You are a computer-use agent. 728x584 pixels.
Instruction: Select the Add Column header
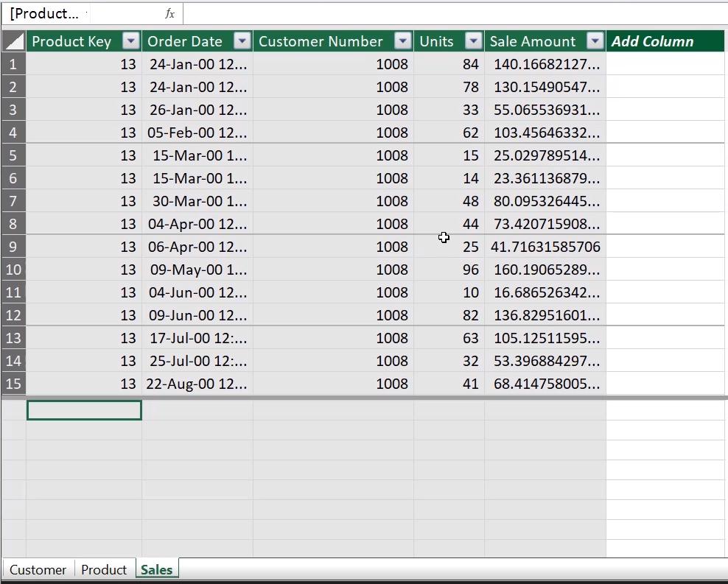[653, 41]
